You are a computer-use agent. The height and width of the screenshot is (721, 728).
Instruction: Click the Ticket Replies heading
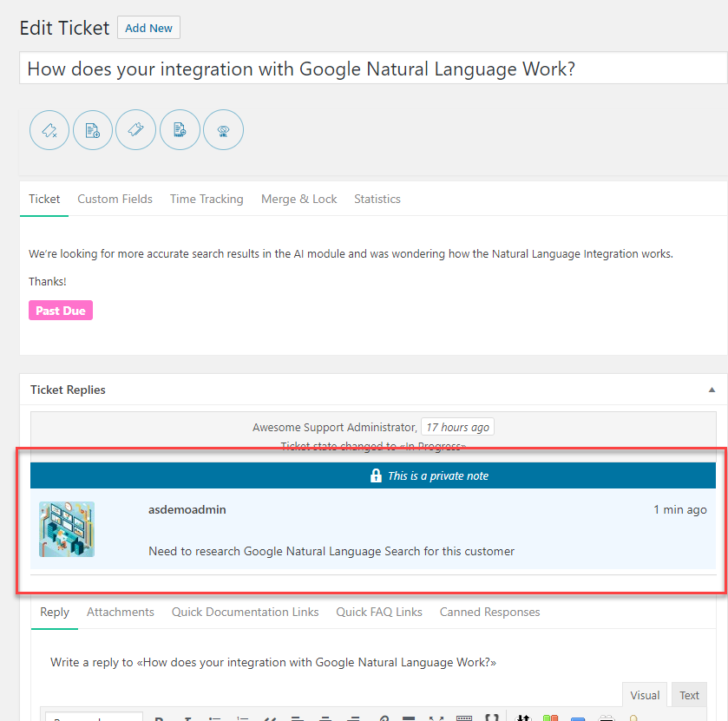68,390
